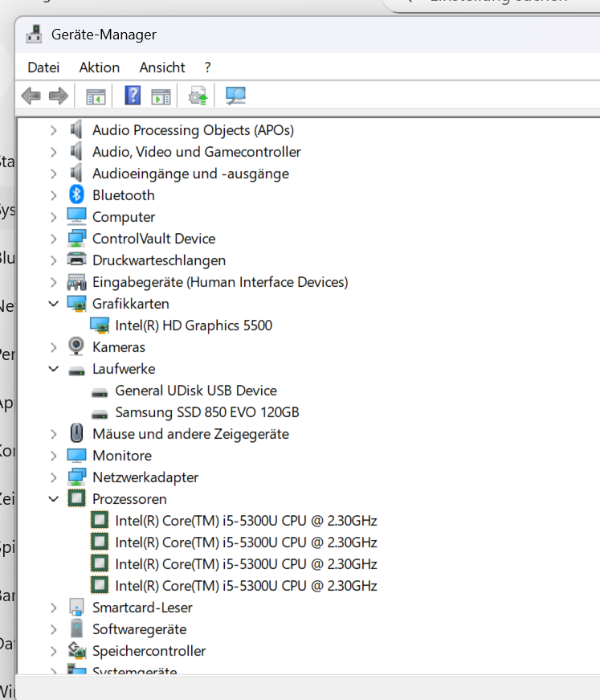Collapse the Grafikkarten category
The image size is (600, 700).
tap(54, 304)
